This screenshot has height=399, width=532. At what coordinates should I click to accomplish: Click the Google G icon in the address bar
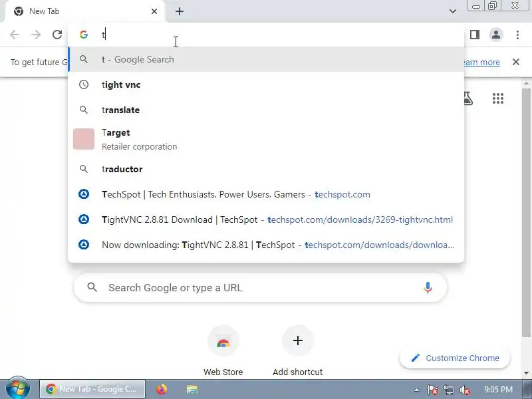coord(84,35)
